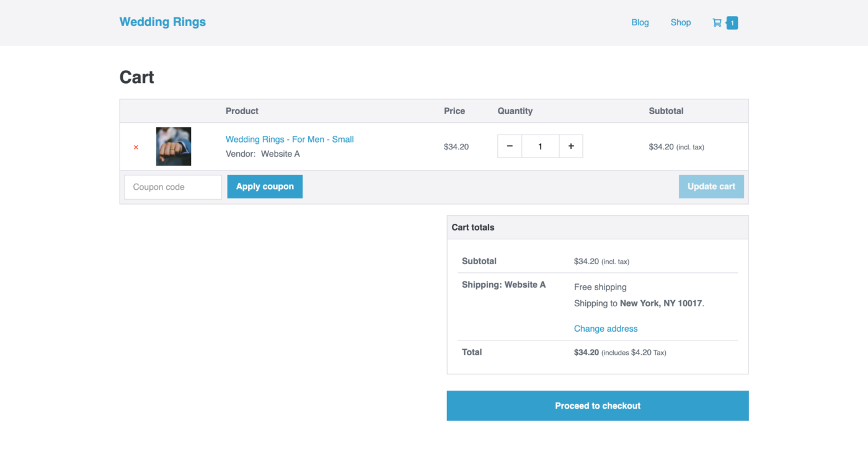Proceed to checkout

[x=597, y=406]
